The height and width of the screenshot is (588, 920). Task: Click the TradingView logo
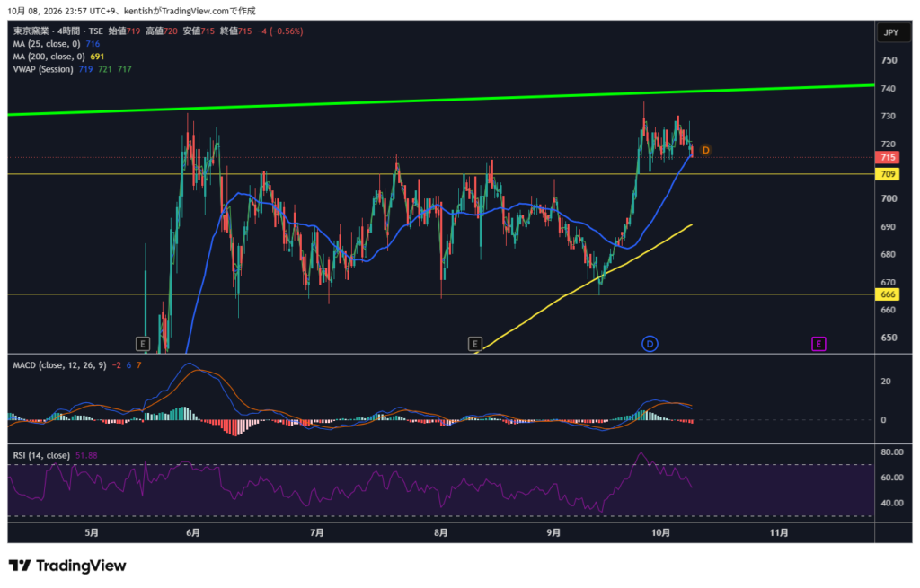[x=67, y=566]
